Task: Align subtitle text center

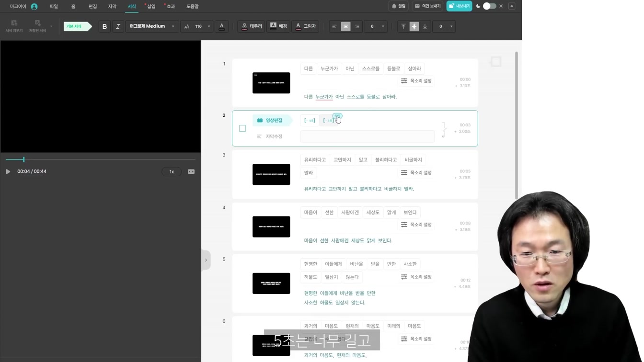Action: (345, 26)
